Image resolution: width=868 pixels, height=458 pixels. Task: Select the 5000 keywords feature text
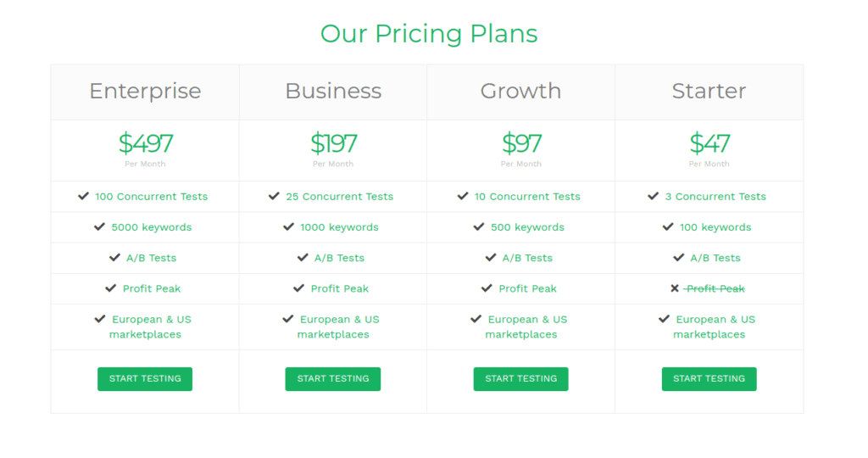(x=152, y=227)
